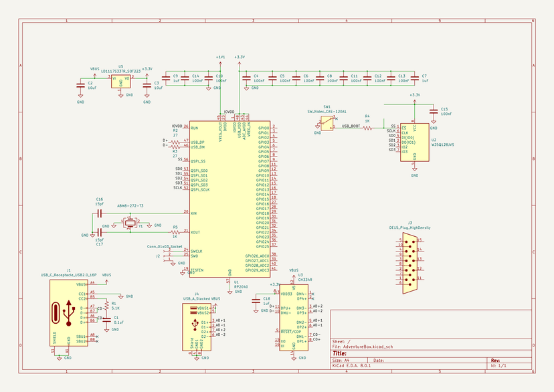The height and width of the screenshot is (392, 554).
Task: Select the R1 5.1K resistor
Action: click(x=106, y=306)
